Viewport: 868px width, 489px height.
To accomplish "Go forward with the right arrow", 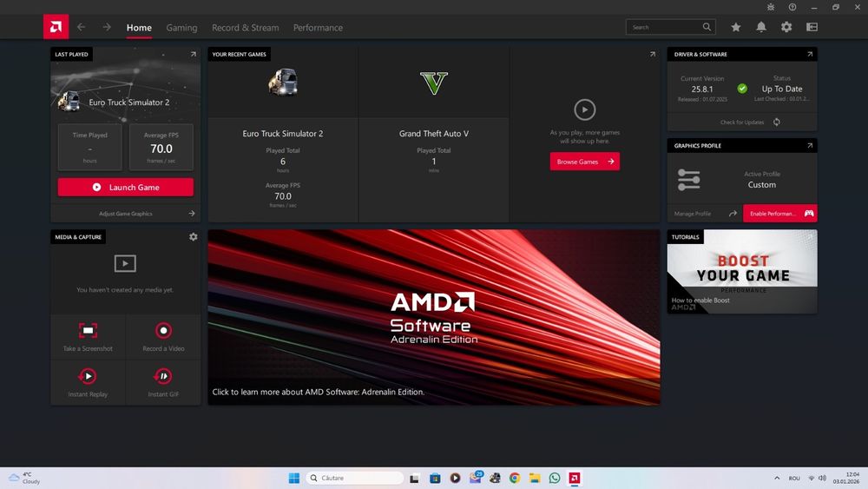I will 106,27.
